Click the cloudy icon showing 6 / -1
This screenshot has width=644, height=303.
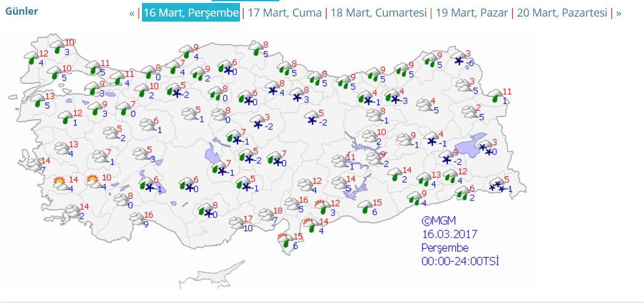(147, 125)
